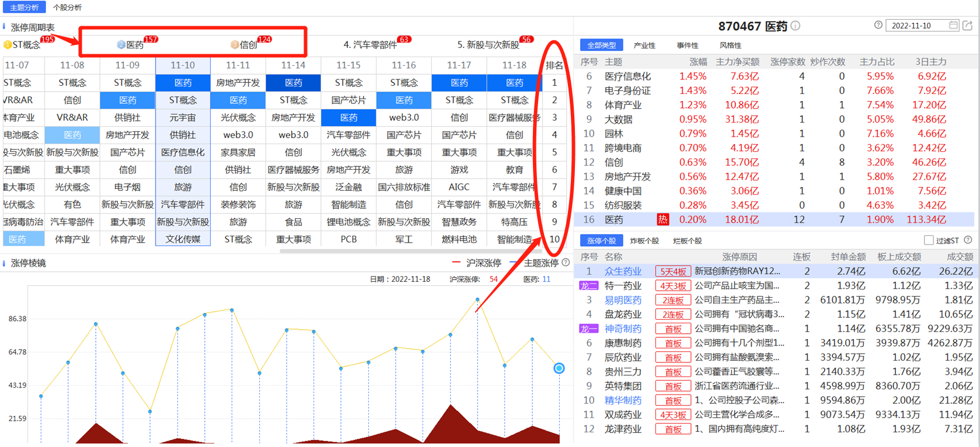Toggle 沪深涨停 legend line
Screen dimensions: 980x447
click(x=476, y=263)
